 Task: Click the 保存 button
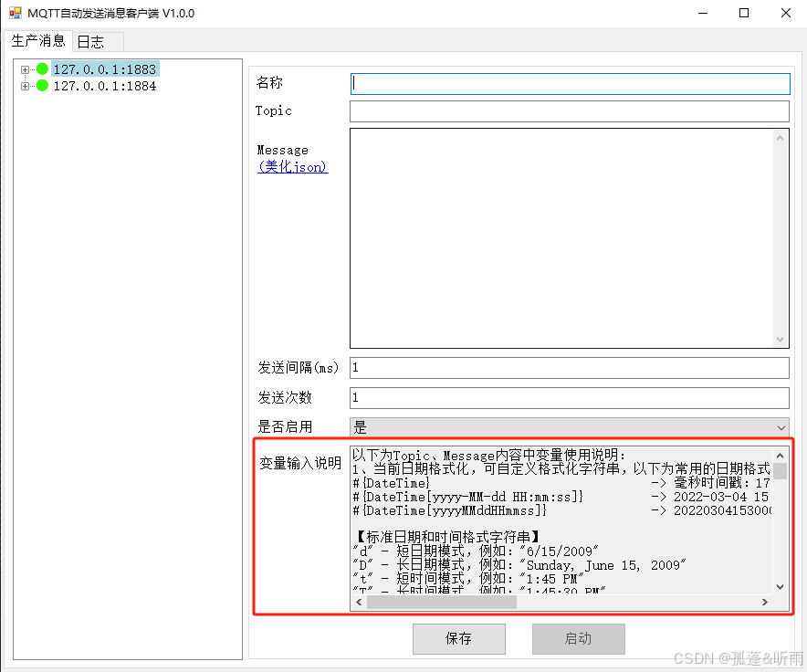(458, 638)
